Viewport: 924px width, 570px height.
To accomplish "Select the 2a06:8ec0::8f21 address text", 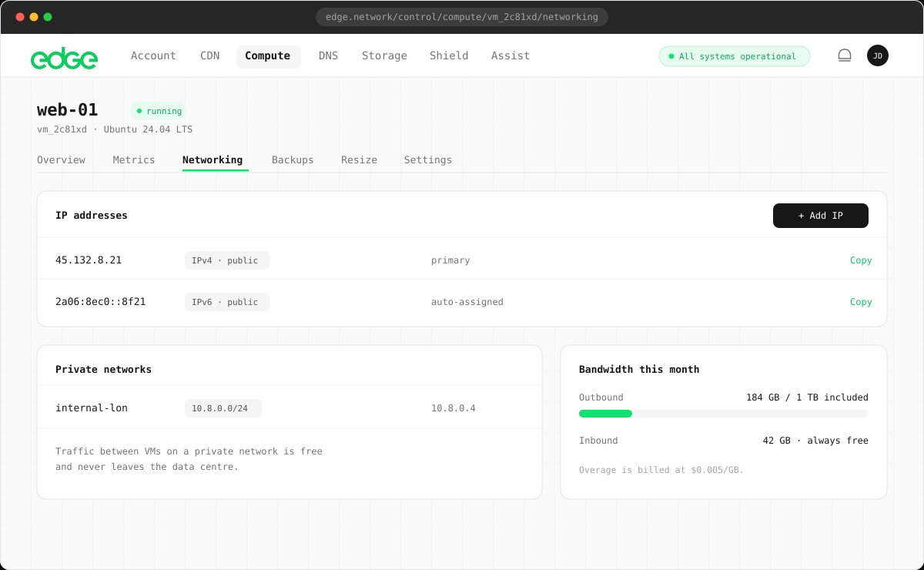I will point(101,302).
